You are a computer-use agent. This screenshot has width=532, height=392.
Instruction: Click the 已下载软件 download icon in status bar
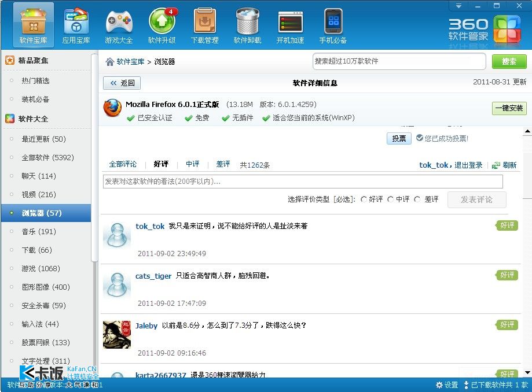(x=466, y=385)
